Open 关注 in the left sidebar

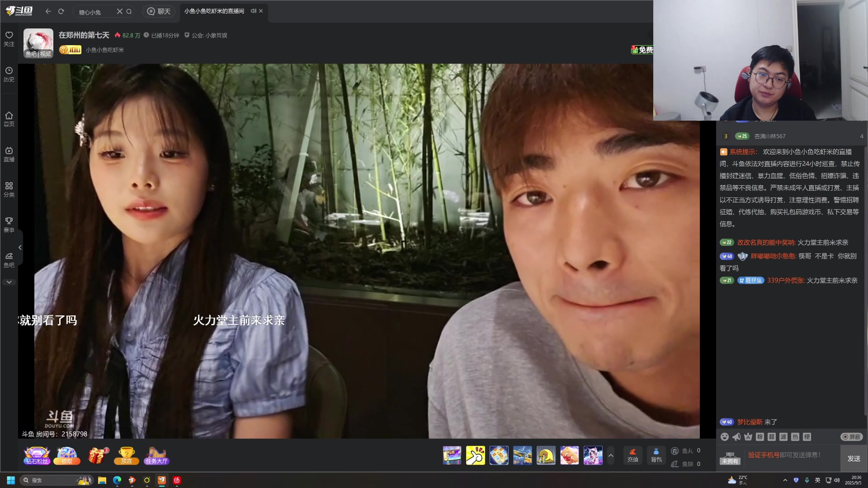coord(9,39)
